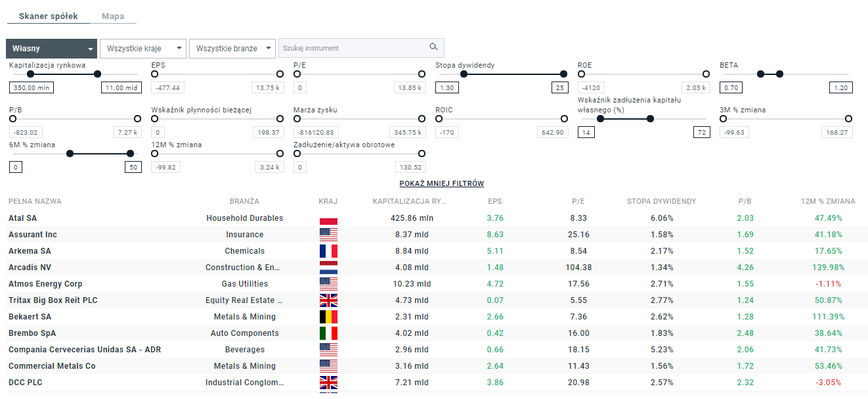Open the Wszystkie branże dropdown
868x399 pixels.
(232, 49)
